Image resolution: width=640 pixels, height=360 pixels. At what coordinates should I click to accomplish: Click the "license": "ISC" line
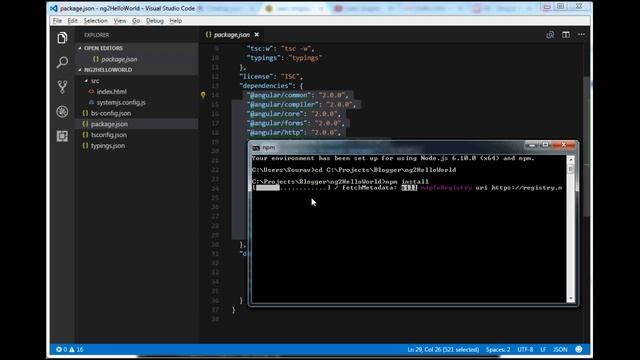point(271,76)
